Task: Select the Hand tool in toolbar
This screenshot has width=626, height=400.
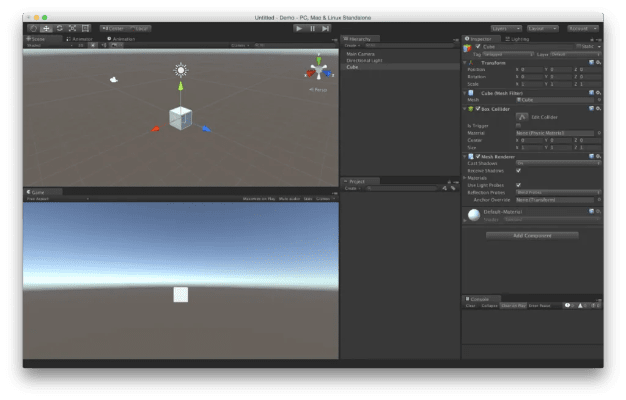Action: (x=33, y=28)
